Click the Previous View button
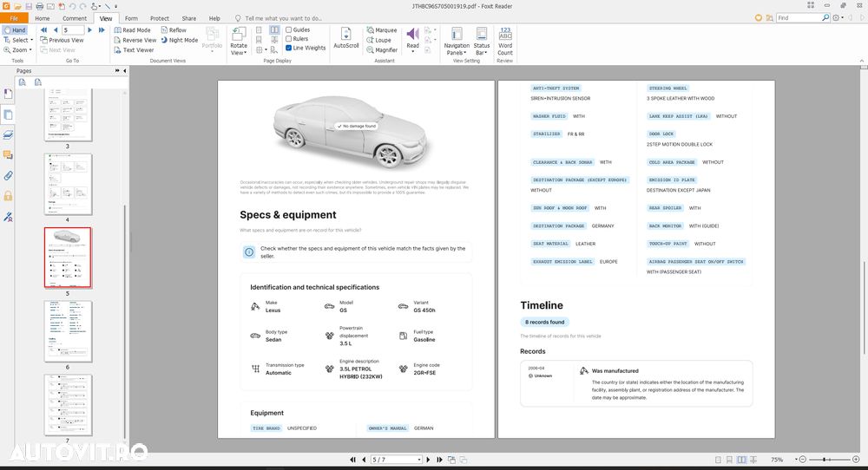The width and height of the screenshot is (868, 470). (x=61, y=40)
